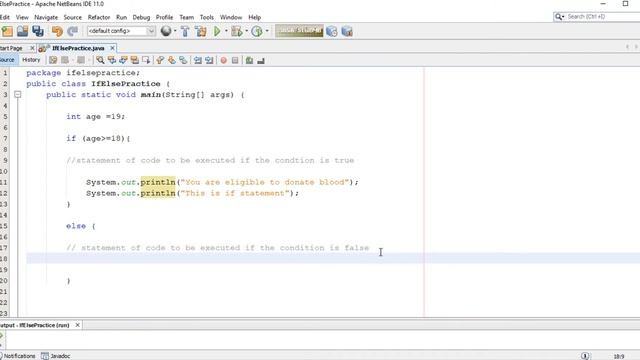The image size is (640, 360).
Task: Click the New Project toolbar icon
Action: [x=7, y=31]
